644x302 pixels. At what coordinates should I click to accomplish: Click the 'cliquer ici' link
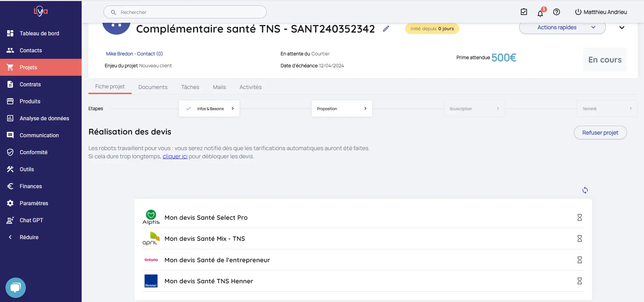(x=175, y=157)
